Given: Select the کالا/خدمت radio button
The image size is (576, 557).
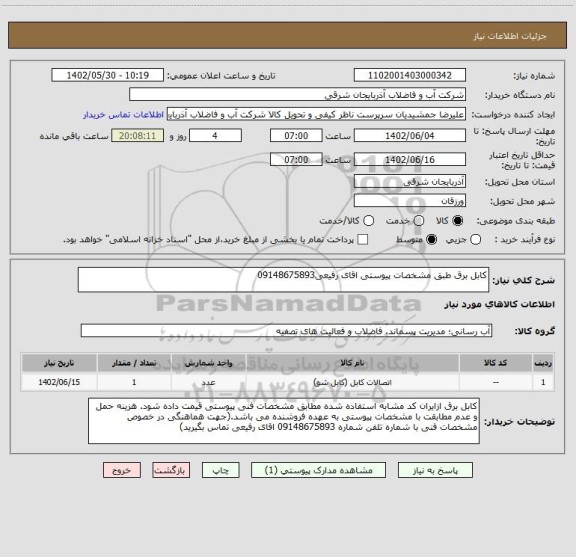Looking at the screenshot, I should 368,221.
